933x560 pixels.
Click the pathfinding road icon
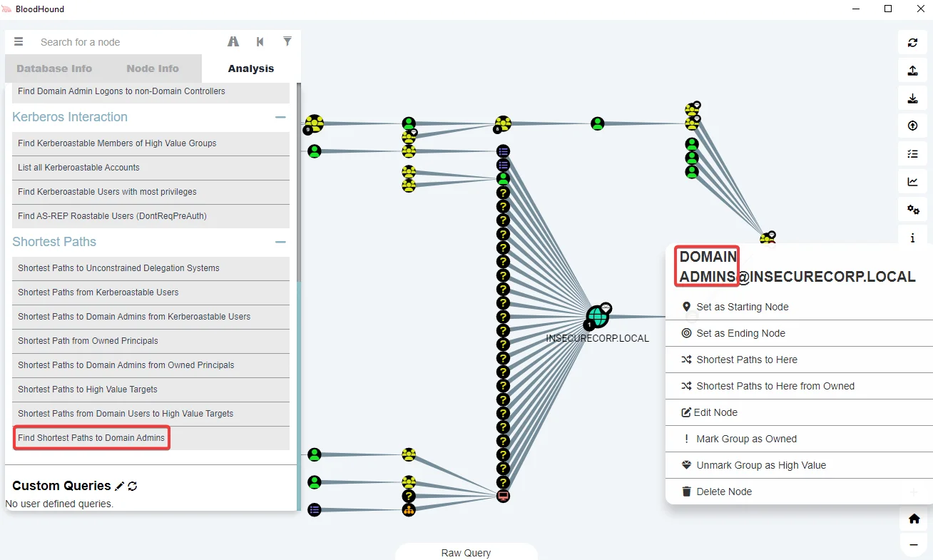click(233, 42)
